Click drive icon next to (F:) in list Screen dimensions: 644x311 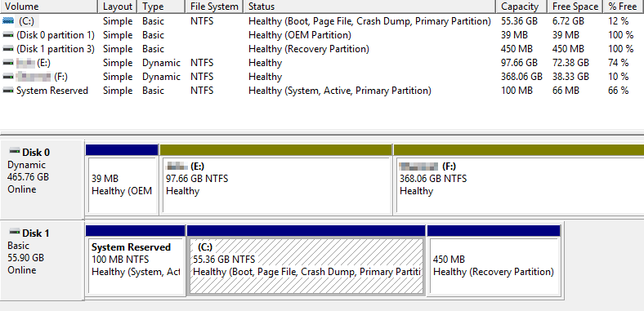point(8,77)
